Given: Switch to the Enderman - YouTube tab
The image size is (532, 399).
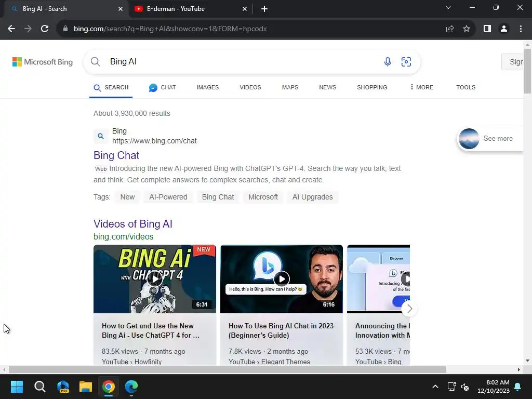Looking at the screenshot, I should coord(190,9).
